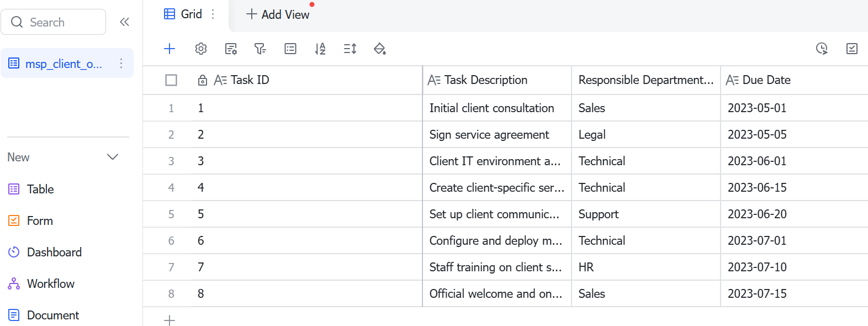Select the row number 1 cell
The width and height of the screenshot is (868, 326).
(x=171, y=108)
